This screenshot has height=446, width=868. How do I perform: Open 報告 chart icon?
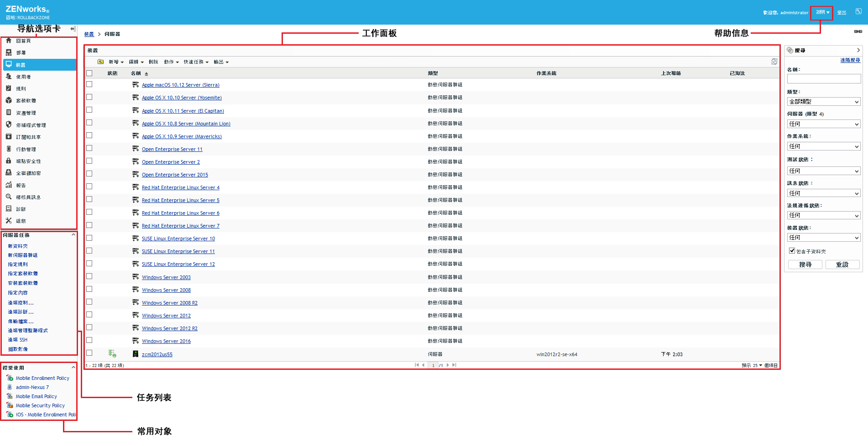point(9,185)
